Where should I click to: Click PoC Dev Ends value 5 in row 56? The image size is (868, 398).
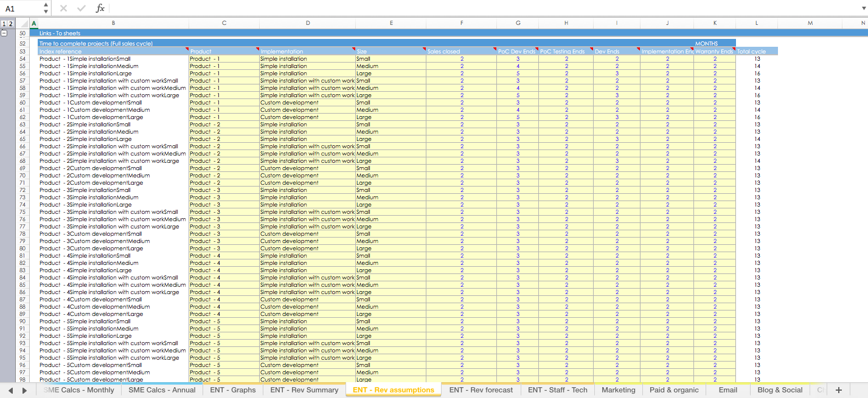(x=518, y=74)
